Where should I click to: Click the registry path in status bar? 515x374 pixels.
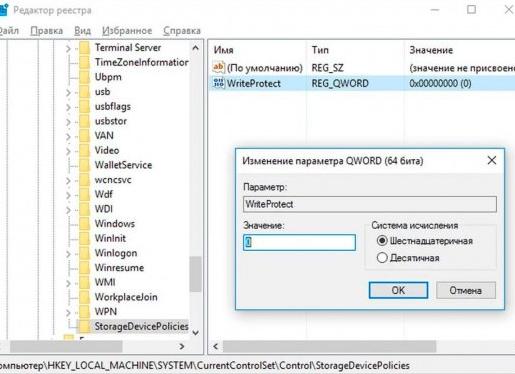coord(205,366)
